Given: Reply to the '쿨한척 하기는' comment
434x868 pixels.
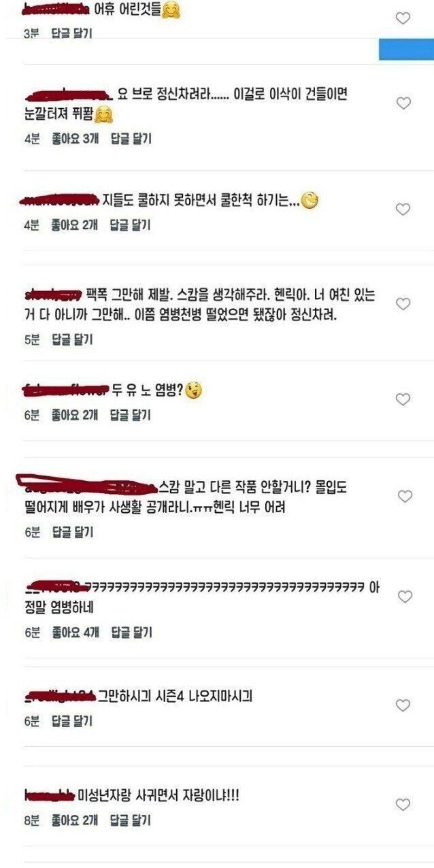Looking at the screenshot, I should (x=131, y=224).
